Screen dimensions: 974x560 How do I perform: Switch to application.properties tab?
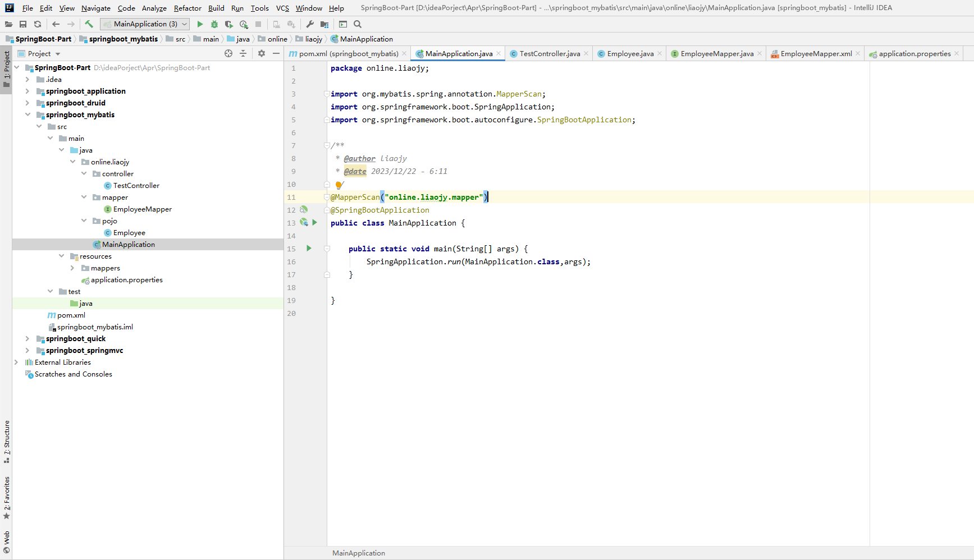914,54
